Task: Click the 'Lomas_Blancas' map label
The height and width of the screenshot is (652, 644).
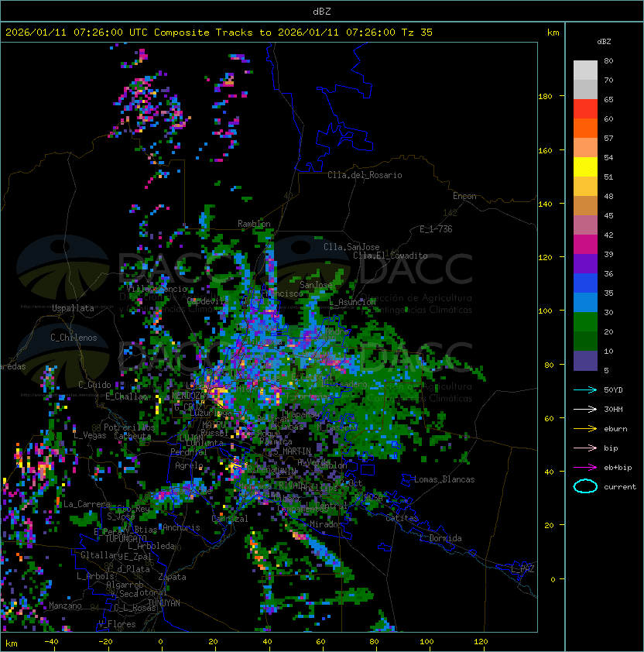Action: [x=444, y=479]
